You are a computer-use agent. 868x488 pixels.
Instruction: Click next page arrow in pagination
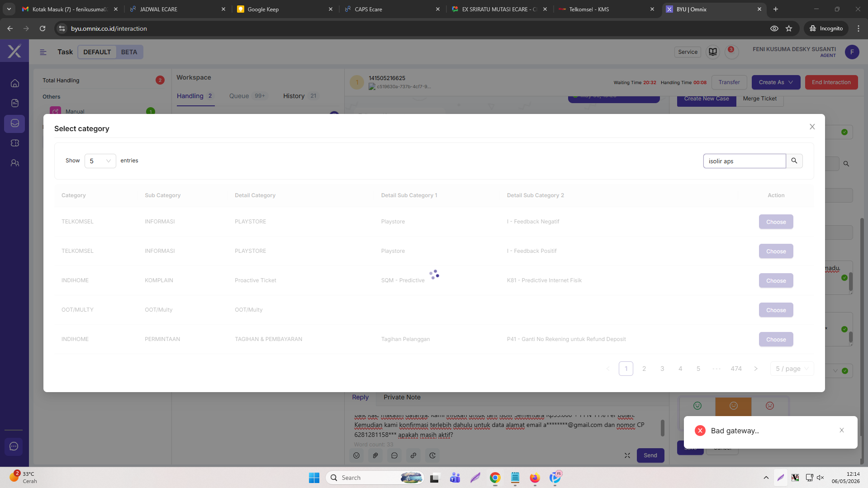[x=756, y=369]
